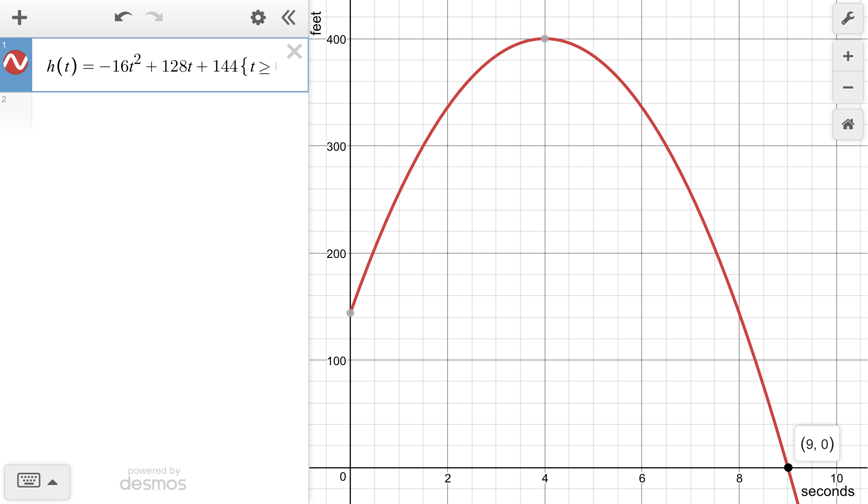Delete expression 1 with the X
The width and height of the screenshot is (868, 504).
tap(294, 52)
